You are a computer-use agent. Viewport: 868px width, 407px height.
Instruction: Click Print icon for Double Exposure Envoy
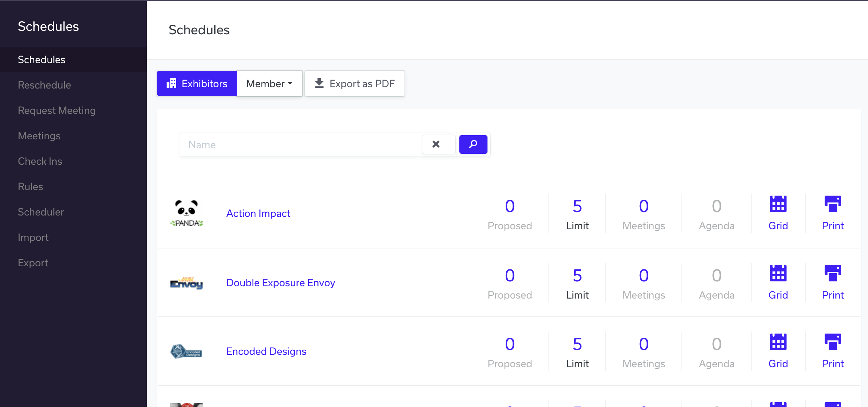pyautogui.click(x=833, y=274)
